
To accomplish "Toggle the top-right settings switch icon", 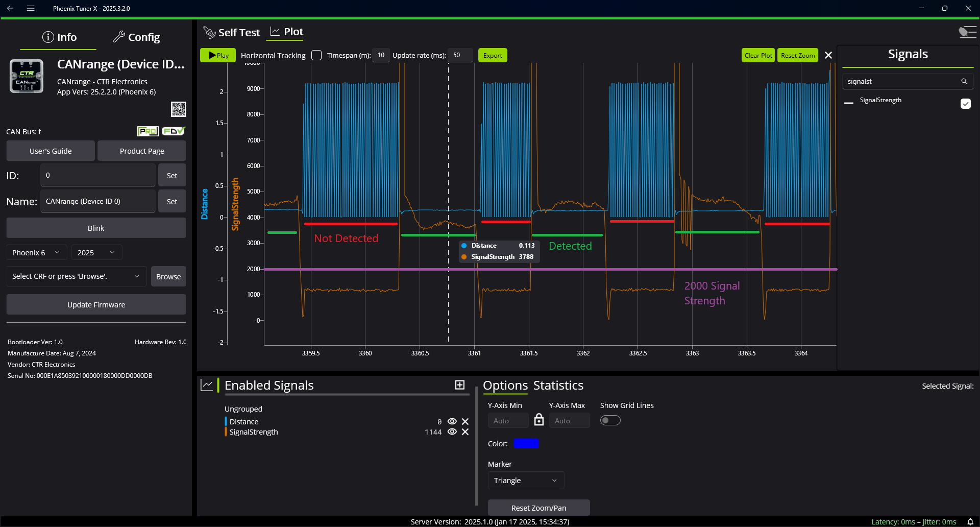I will point(967,33).
